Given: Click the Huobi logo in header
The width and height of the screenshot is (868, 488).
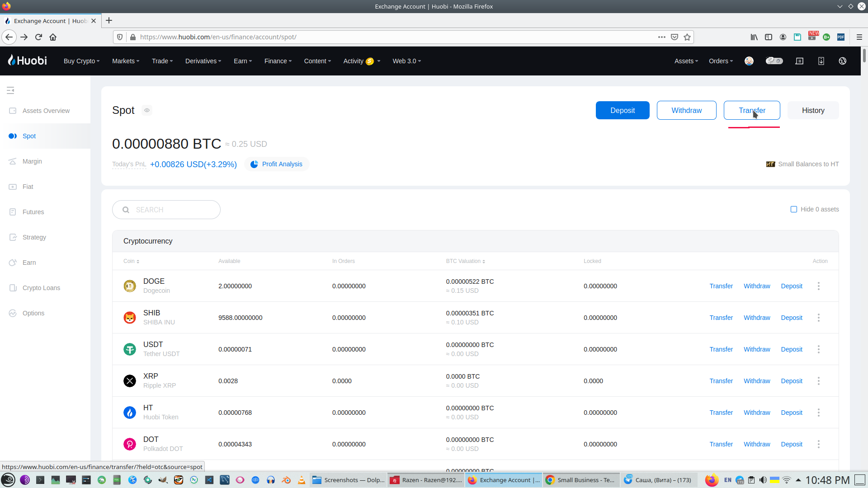Looking at the screenshot, I should tap(28, 61).
